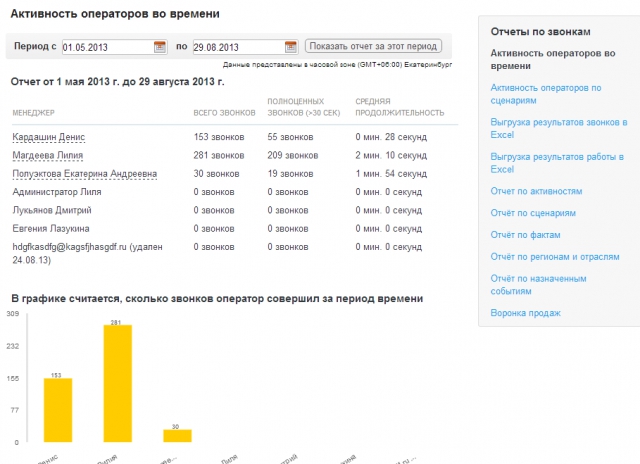This screenshot has height=464, width=640.
Task: Click the 'Отчеты по звонкам' sidebar heading
Action: click(x=540, y=32)
